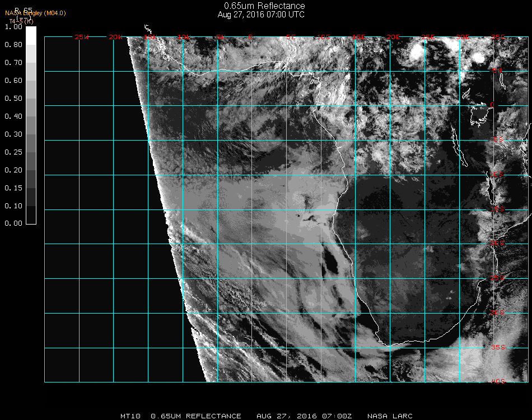This screenshot has height=420, width=532.
Task: Click the "0.65UM REFLECTANCE" footer caption
Action: click(196, 416)
